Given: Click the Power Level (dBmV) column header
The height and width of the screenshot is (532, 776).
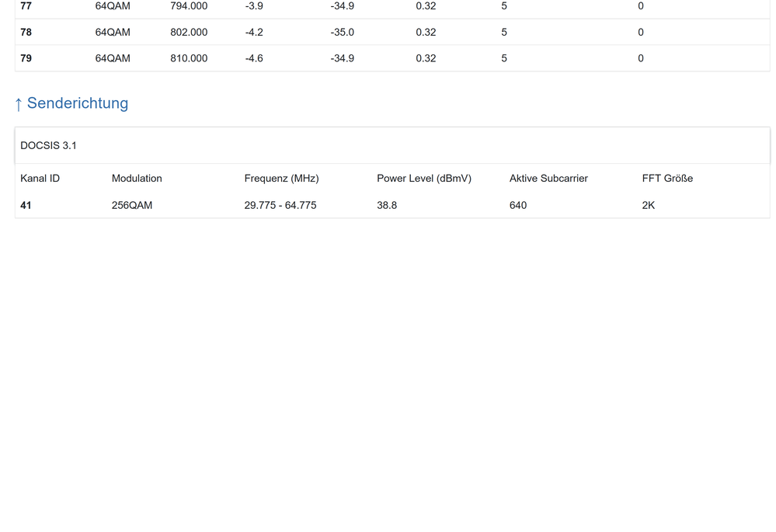Looking at the screenshot, I should [x=423, y=178].
